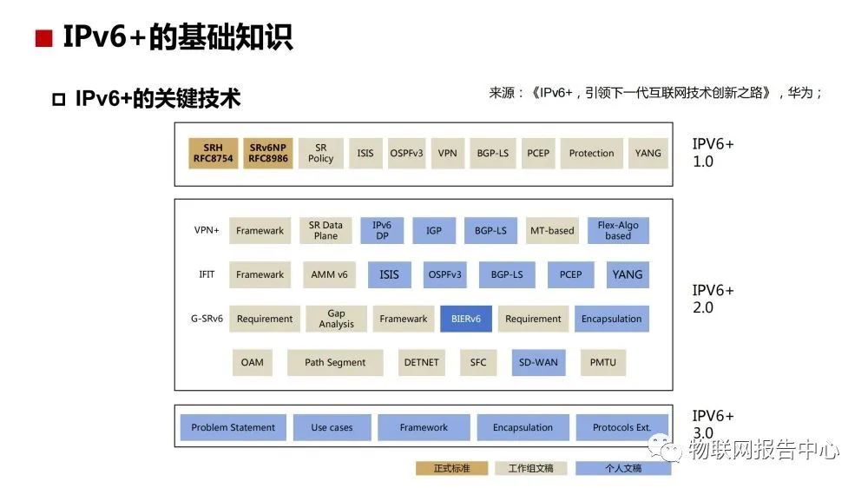Viewport: 868px width, 488px height.
Task: Click the blue OSPFv3 box in IFIT row
Action: click(x=444, y=274)
